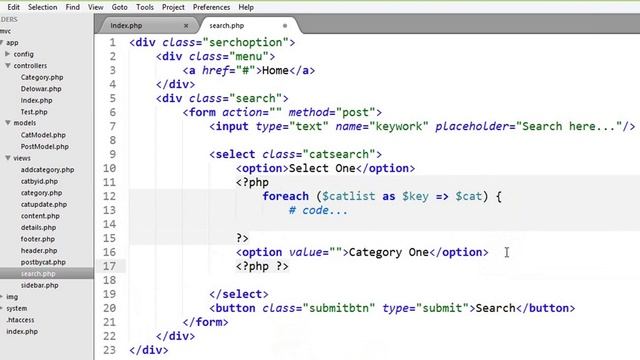Open CatModel.php in the sidebar

[x=43, y=135]
